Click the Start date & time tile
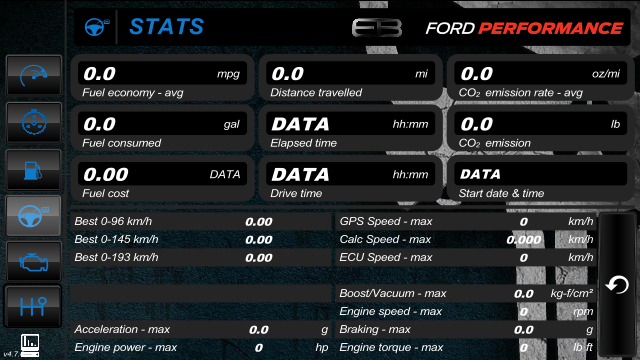 pyautogui.click(x=540, y=178)
